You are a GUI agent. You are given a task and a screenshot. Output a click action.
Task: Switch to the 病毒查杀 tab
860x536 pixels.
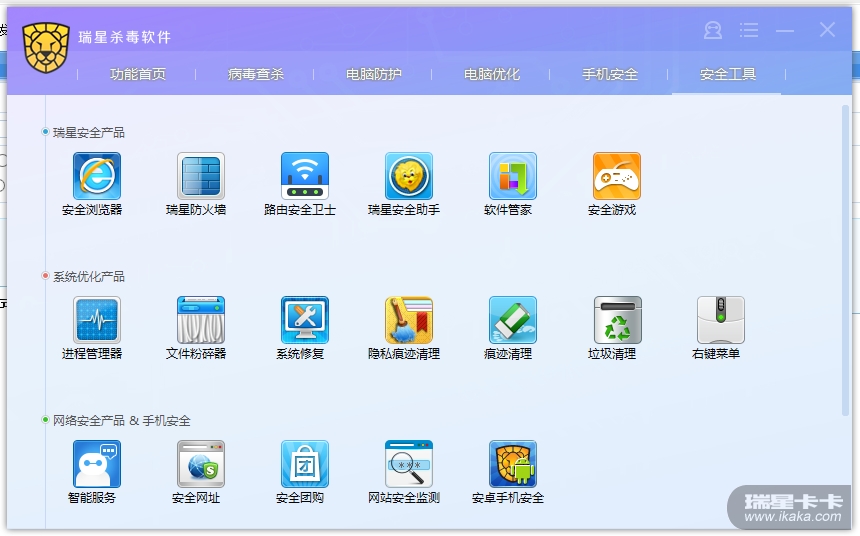tap(256, 74)
